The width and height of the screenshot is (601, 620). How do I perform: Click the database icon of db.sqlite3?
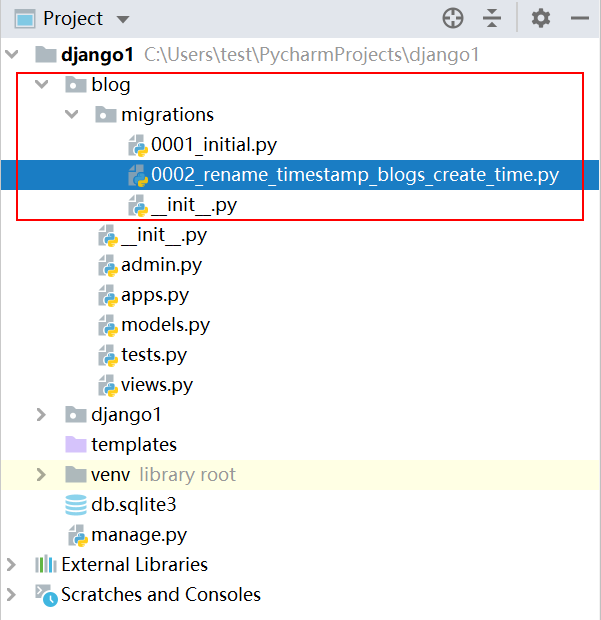tap(76, 505)
